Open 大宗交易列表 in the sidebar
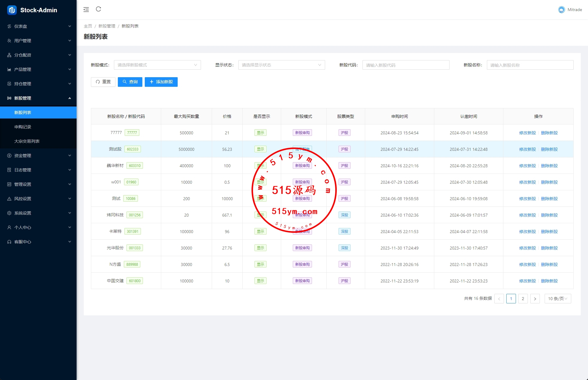Image resolution: width=588 pixels, height=380 pixels. pyautogui.click(x=27, y=141)
